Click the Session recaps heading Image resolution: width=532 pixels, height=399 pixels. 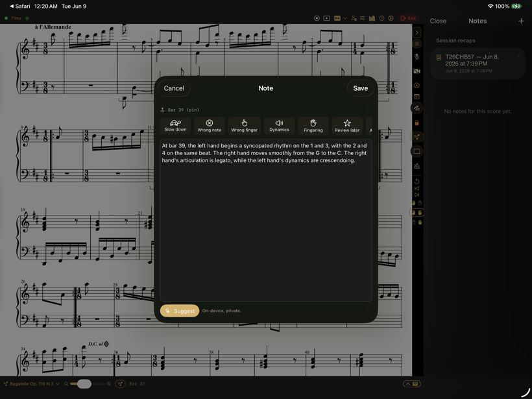(455, 40)
